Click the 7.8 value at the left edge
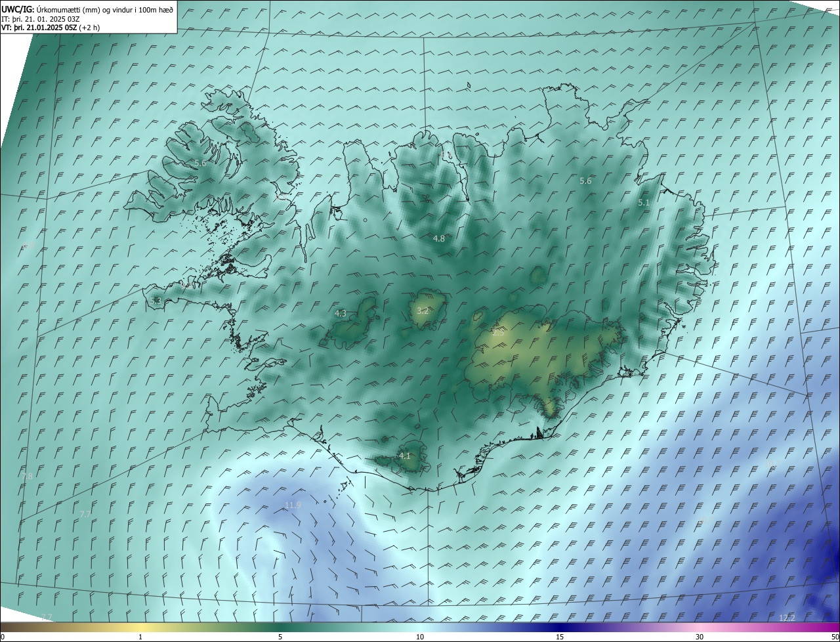The image size is (840, 642). point(27,476)
